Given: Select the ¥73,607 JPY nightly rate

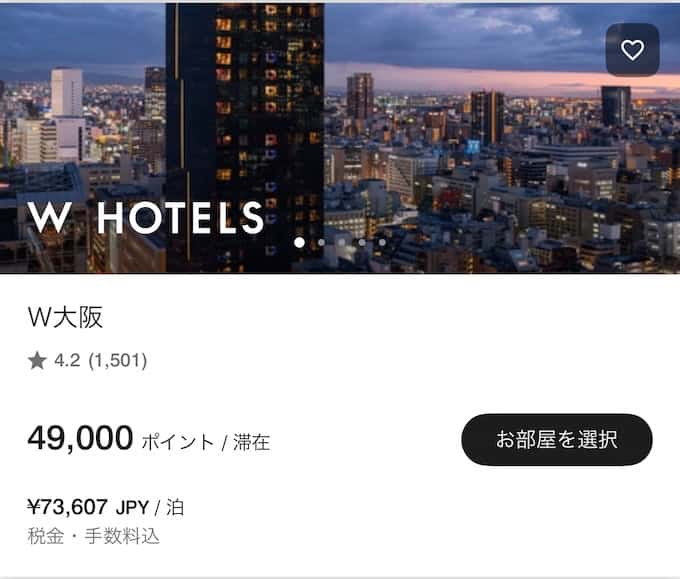Looking at the screenshot, I should [x=88, y=507].
